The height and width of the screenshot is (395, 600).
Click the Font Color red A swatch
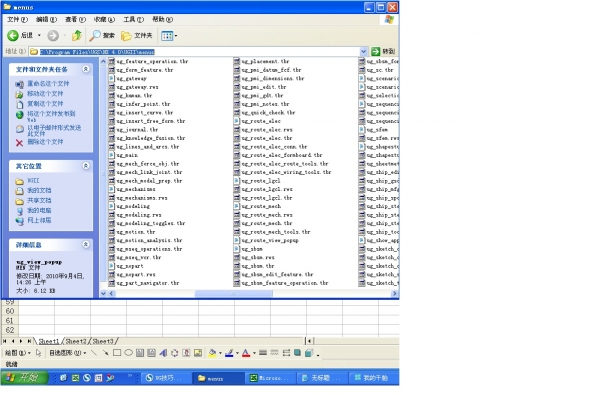(246, 353)
